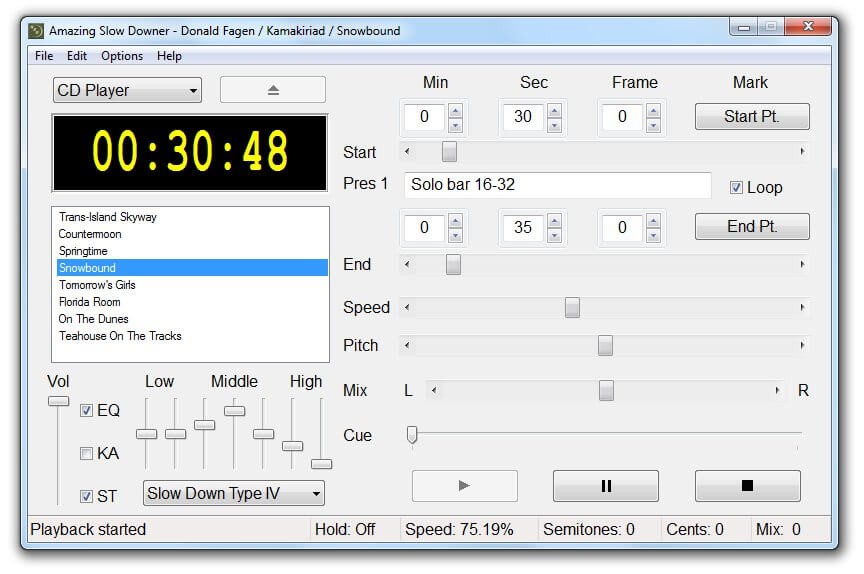864x574 pixels.
Task: Select Tomorrow's Girls track in list
Action: (x=97, y=285)
